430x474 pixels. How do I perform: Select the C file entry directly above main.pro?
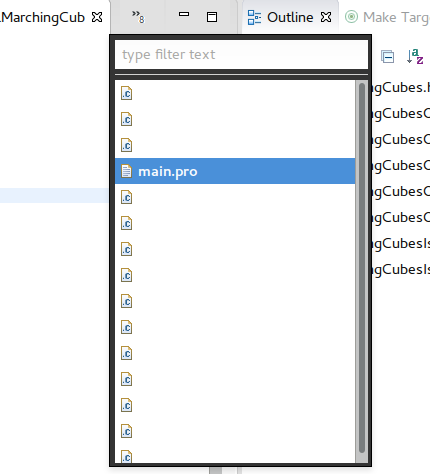click(x=235, y=145)
